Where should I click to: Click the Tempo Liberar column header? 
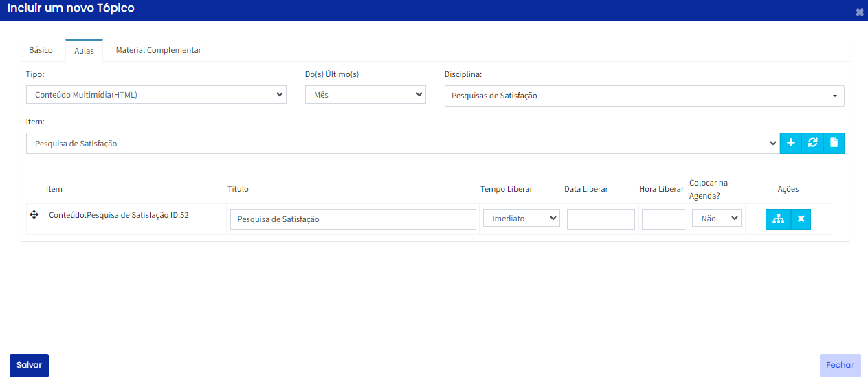507,189
